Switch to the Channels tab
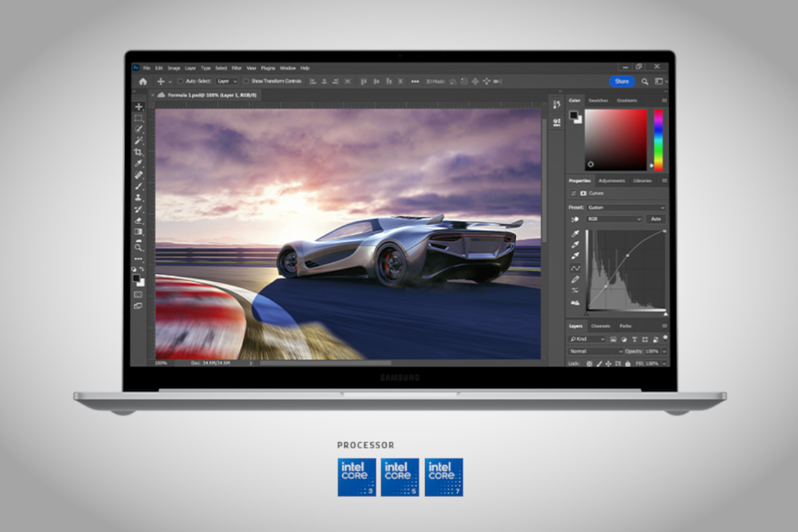 point(601,326)
